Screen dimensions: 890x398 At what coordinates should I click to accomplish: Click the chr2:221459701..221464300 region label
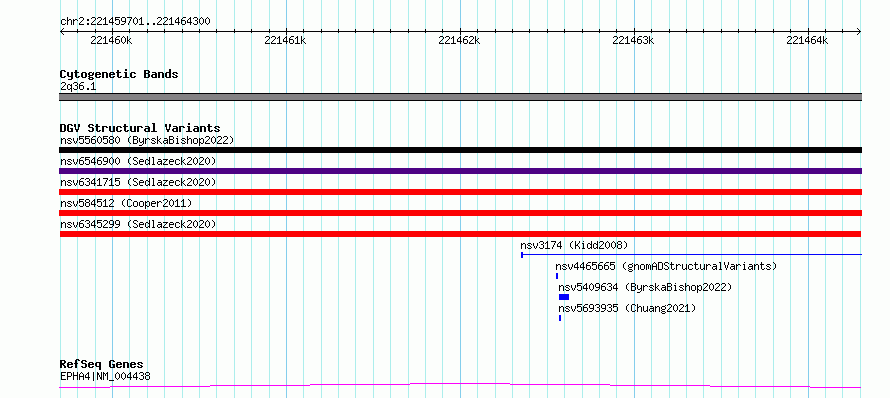click(135, 22)
